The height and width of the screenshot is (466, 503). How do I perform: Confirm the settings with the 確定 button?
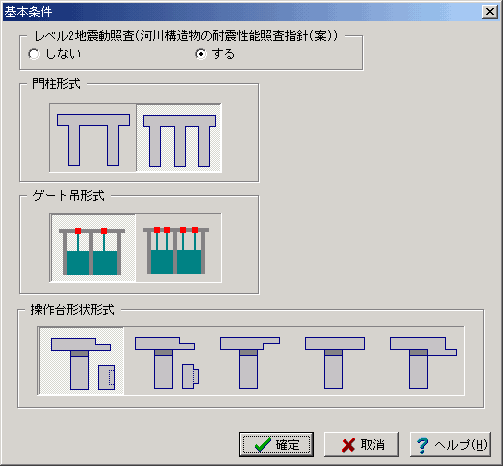point(276,445)
